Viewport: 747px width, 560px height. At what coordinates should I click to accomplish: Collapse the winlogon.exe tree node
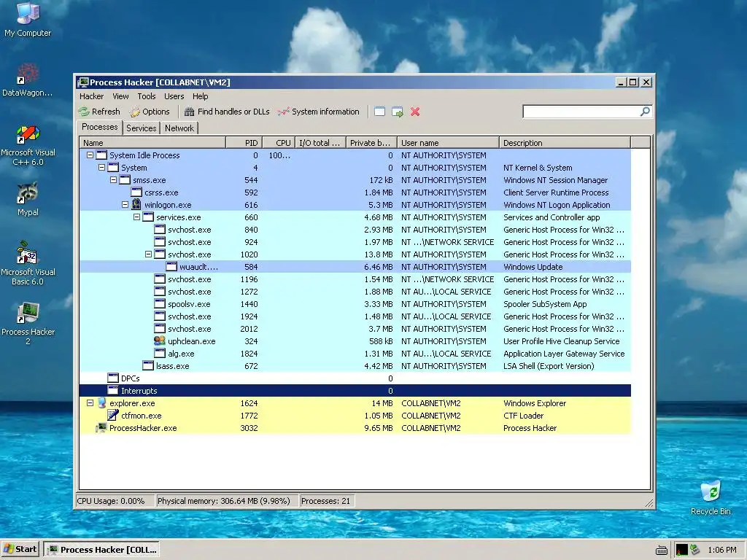click(125, 205)
